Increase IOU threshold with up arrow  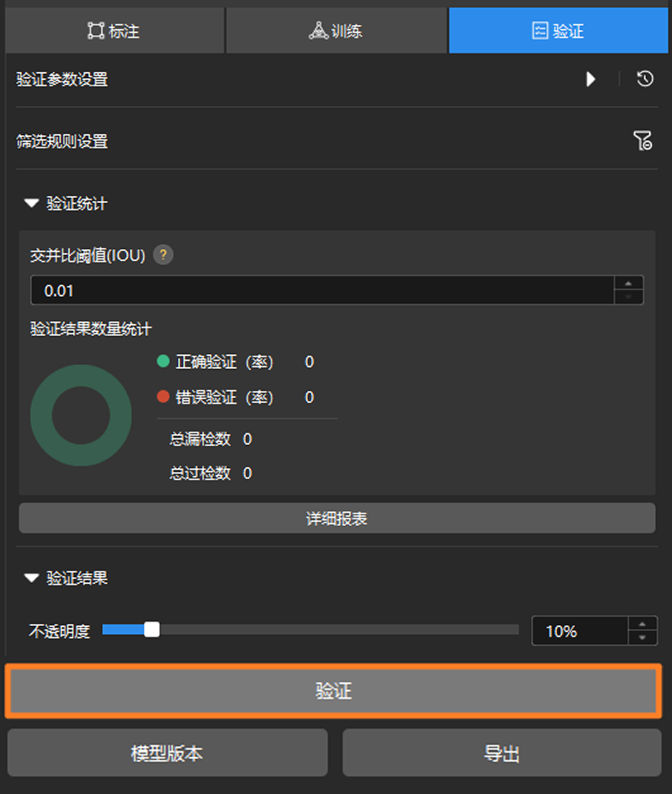[x=629, y=284]
